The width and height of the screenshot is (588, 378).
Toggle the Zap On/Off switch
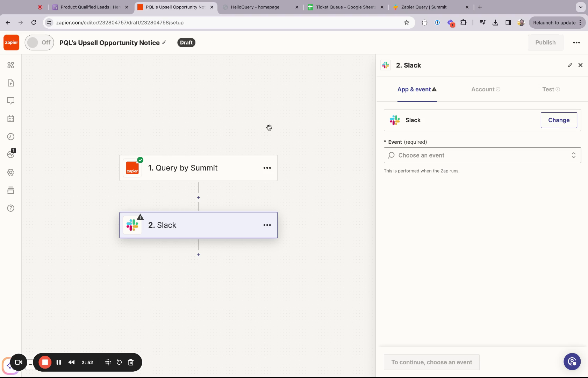(40, 42)
